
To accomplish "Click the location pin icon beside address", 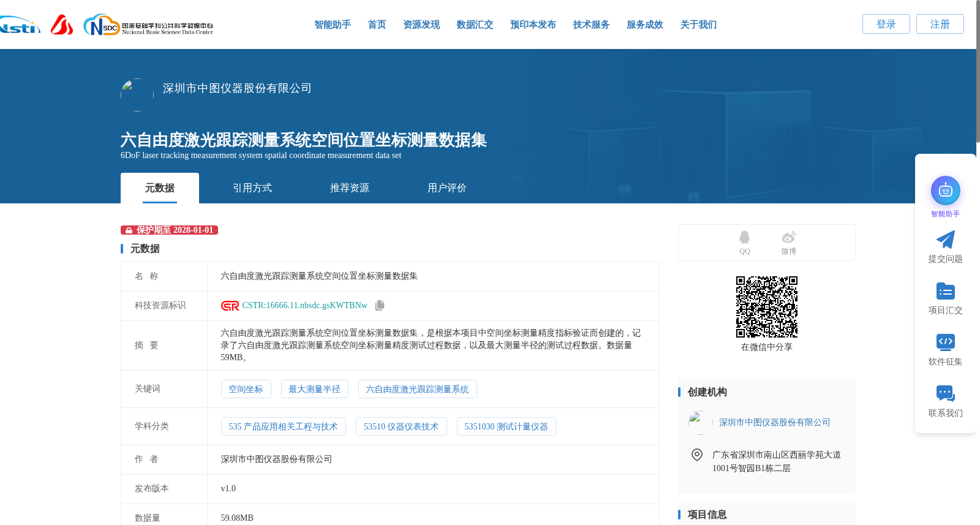I will pos(696,455).
